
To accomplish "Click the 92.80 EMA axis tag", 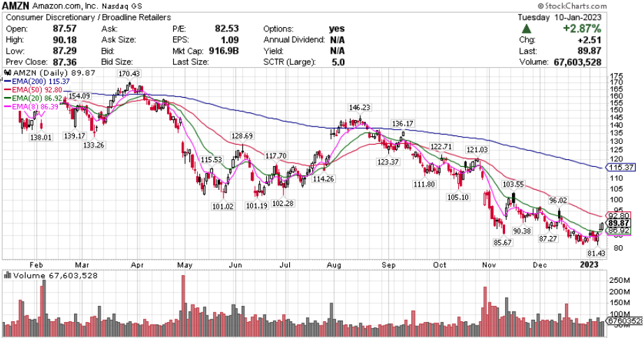I will pyautogui.click(x=619, y=216).
